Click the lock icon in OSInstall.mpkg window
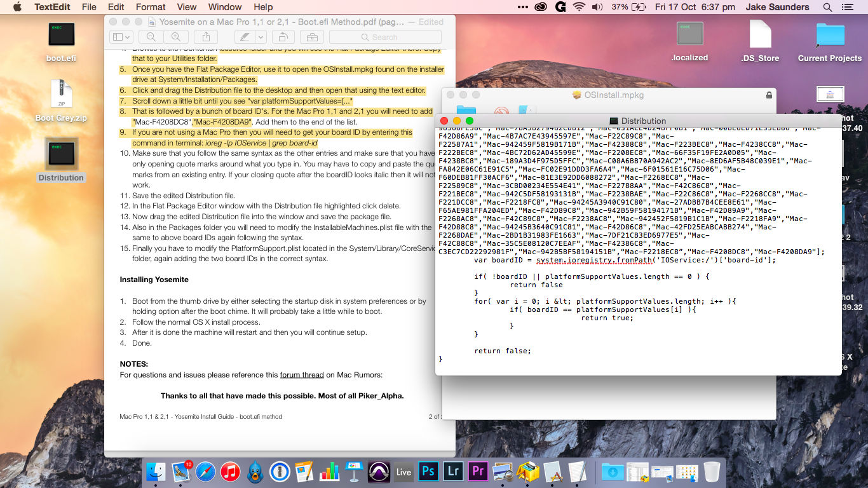The width and height of the screenshot is (868, 488). (770, 95)
